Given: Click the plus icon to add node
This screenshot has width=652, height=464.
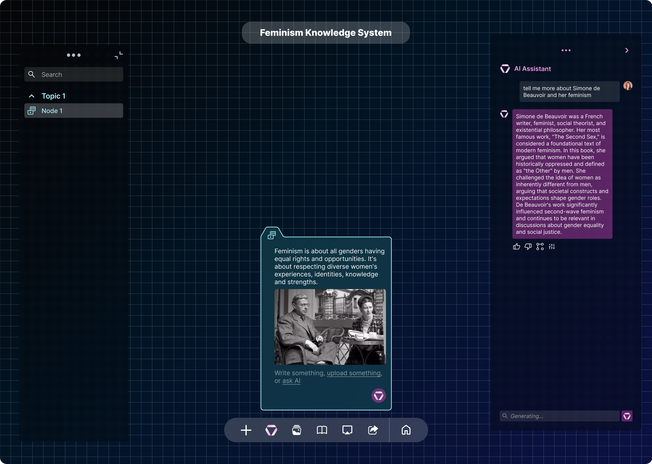Looking at the screenshot, I should pyautogui.click(x=246, y=430).
